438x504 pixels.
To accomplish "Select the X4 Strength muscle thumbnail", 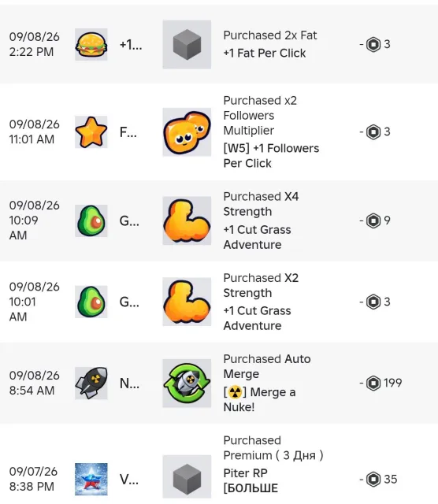I will pos(187,220).
